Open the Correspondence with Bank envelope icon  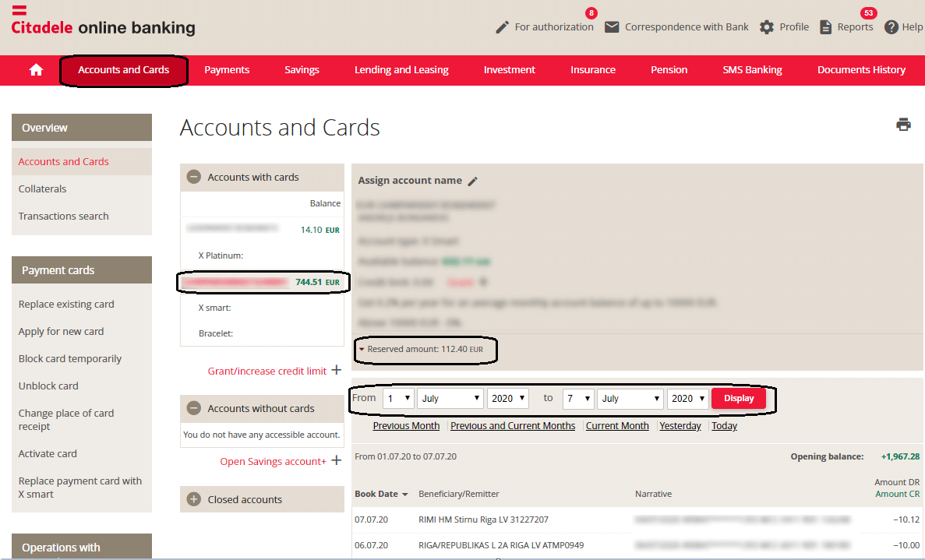tap(612, 27)
